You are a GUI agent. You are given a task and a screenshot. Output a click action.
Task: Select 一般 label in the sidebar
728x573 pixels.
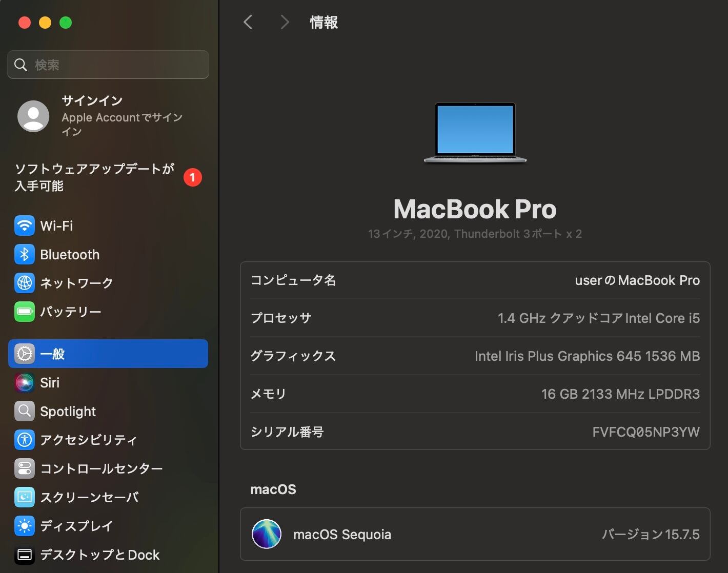coord(52,354)
